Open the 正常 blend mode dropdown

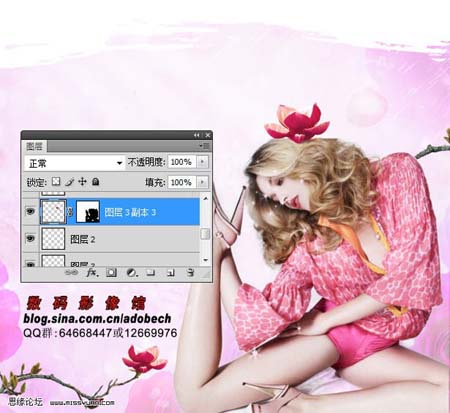tap(74, 163)
